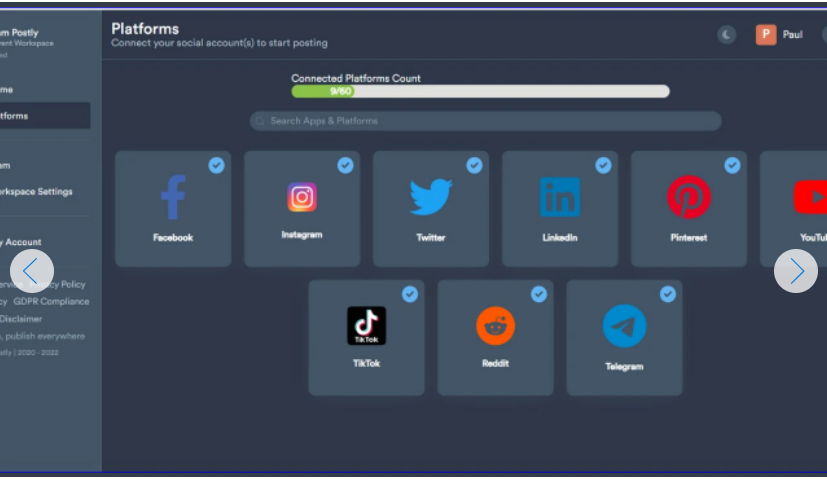Open the GDPR Compliance link
This screenshot has height=480, width=827.
51,302
